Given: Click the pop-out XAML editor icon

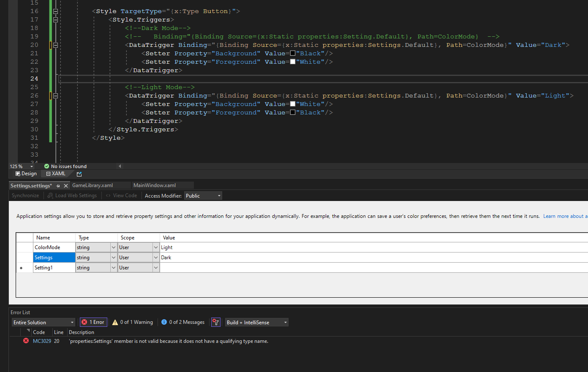Looking at the screenshot, I should pos(79,174).
